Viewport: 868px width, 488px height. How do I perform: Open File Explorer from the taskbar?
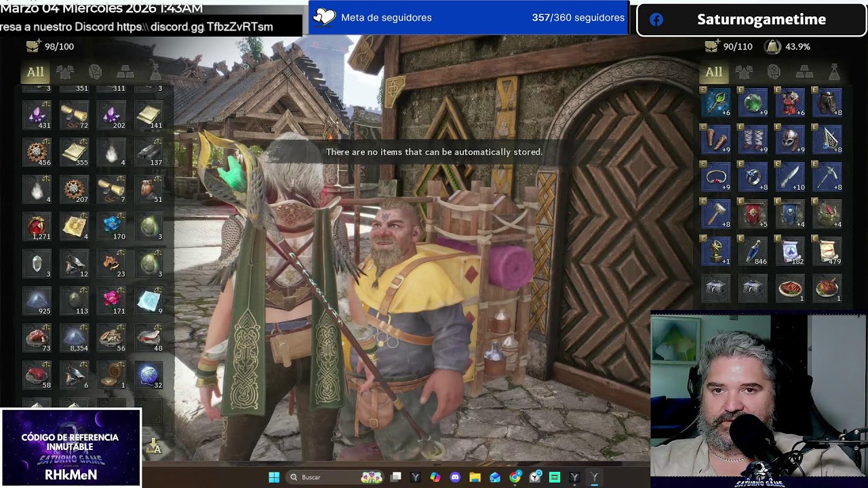[475, 477]
